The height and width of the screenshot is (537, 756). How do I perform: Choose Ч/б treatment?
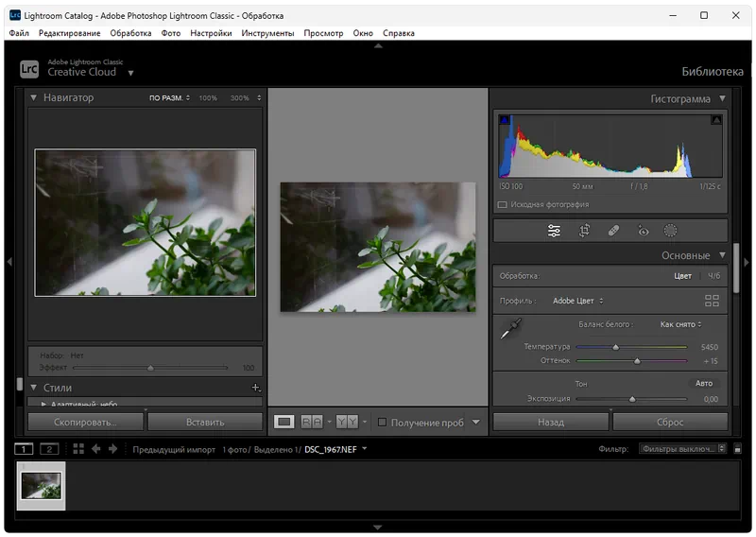714,276
